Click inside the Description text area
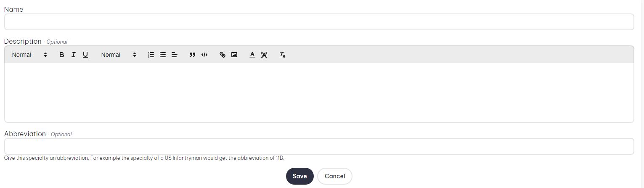Screen dimensions: 644x188 tap(319, 93)
